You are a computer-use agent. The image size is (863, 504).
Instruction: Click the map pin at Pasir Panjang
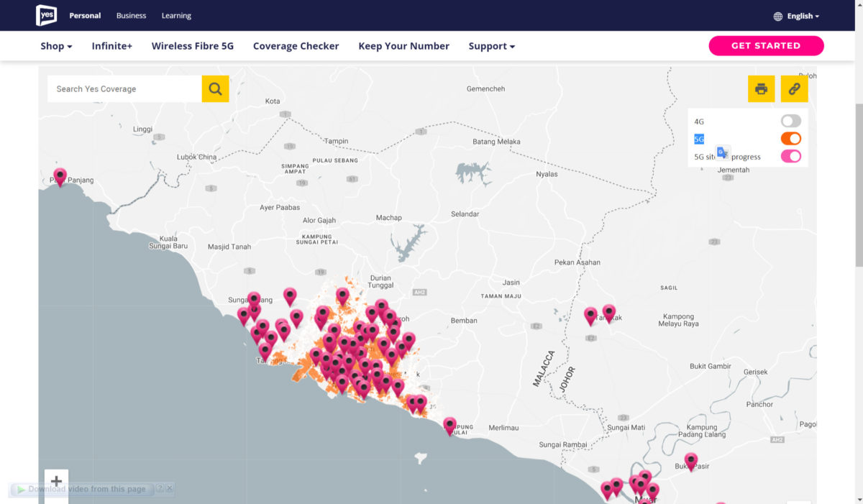click(x=60, y=175)
